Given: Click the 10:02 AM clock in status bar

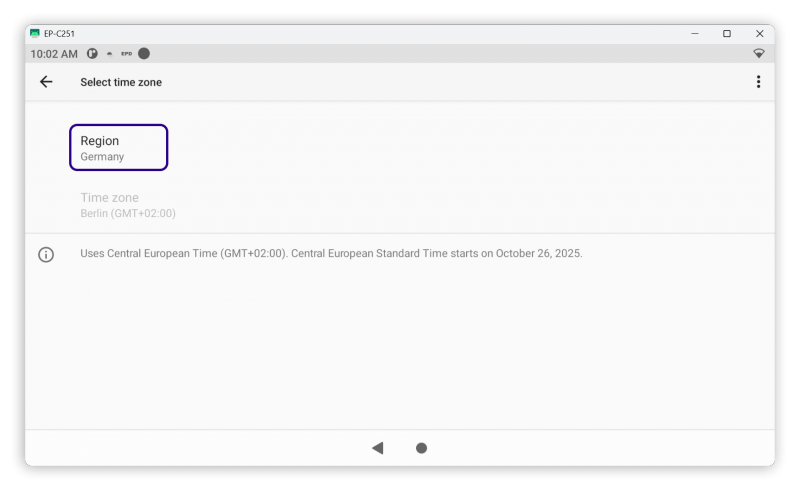Looking at the screenshot, I should (54, 54).
